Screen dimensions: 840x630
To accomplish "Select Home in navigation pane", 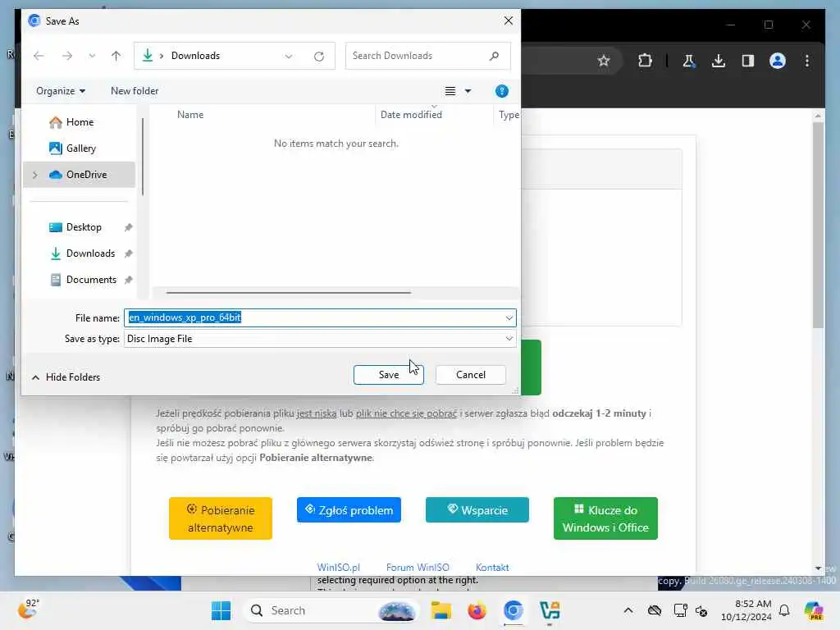I will point(80,122).
